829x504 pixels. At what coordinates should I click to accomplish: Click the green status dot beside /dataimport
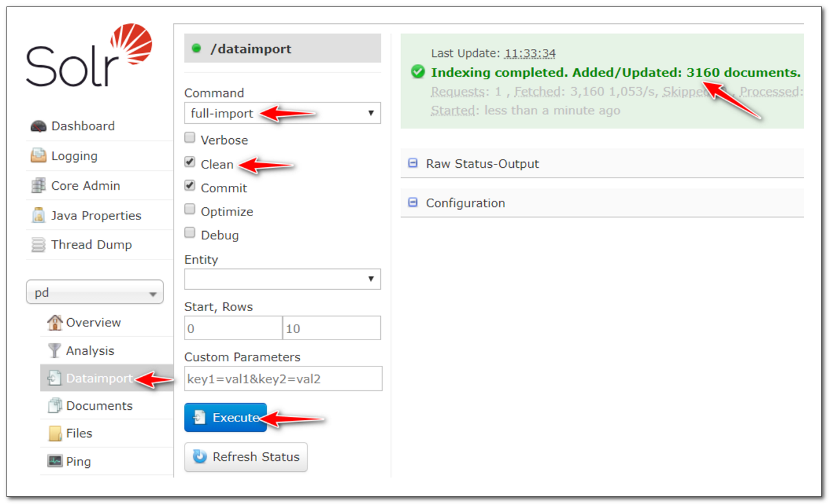pyautogui.click(x=197, y=48)
